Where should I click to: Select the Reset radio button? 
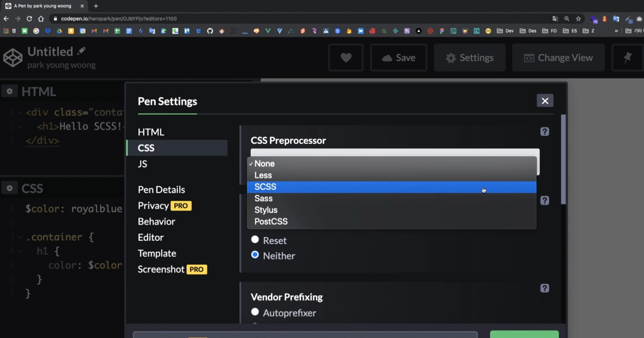coord(255,240)
